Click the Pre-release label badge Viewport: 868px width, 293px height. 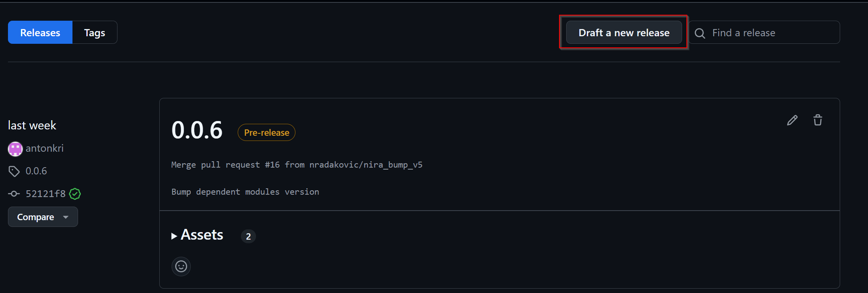coord(266,133)
